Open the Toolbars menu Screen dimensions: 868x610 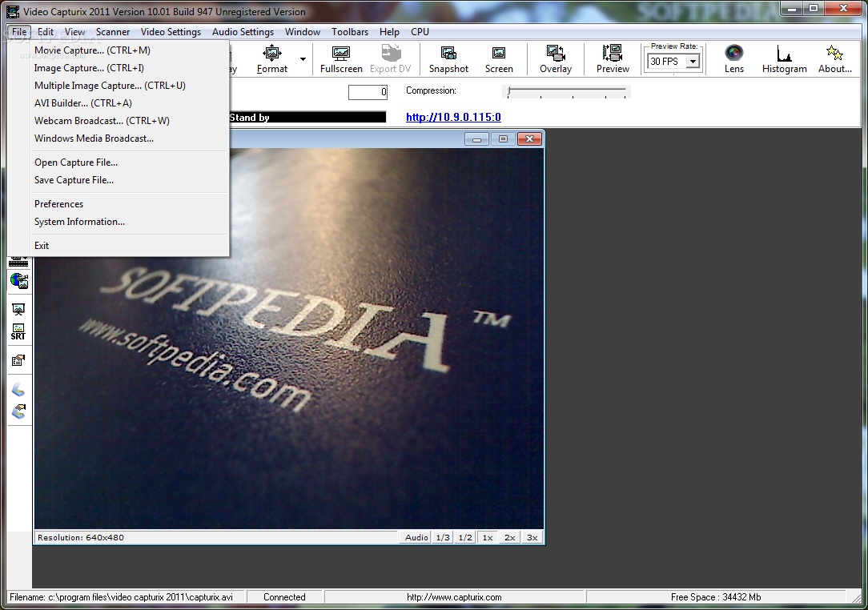click(350, 32)
